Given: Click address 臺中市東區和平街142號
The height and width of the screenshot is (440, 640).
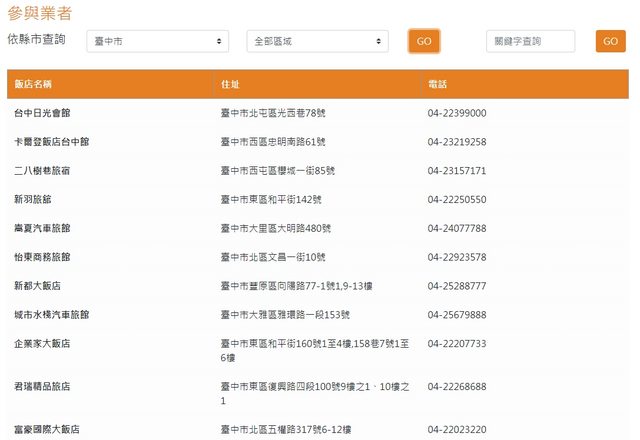Looking at the screenshot, I should pos(271,200).
